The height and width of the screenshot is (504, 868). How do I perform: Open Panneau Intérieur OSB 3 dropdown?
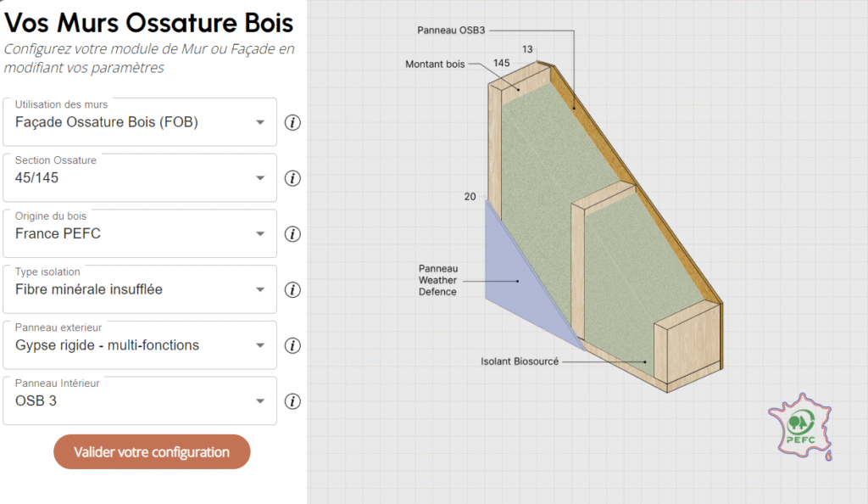click(x=260, y=401)
